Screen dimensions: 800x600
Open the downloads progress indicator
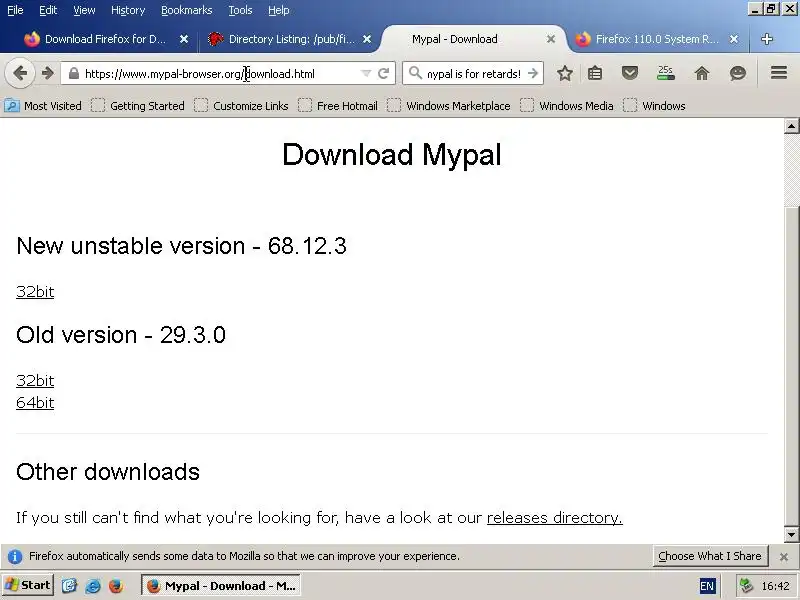[x=665, y=73]
